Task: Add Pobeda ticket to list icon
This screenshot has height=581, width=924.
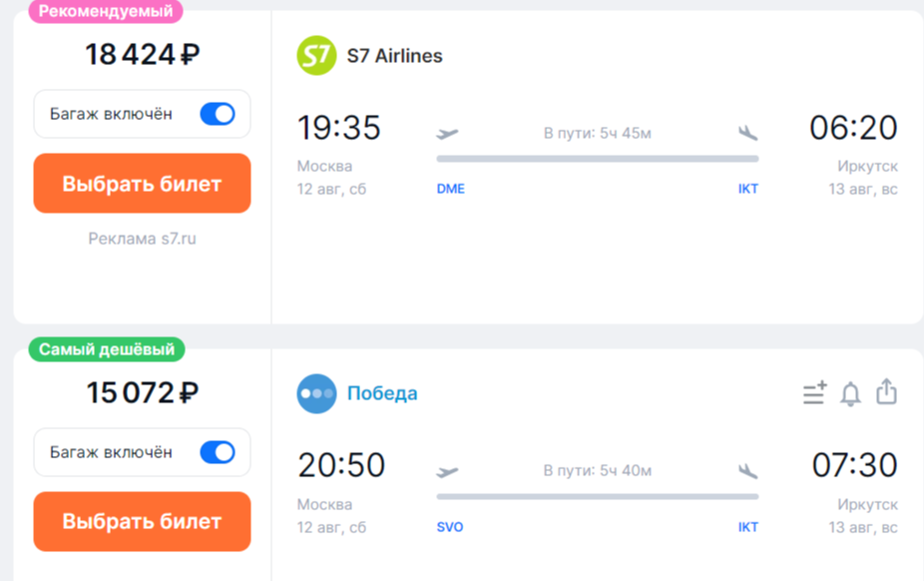Action: tap(815, 393)
